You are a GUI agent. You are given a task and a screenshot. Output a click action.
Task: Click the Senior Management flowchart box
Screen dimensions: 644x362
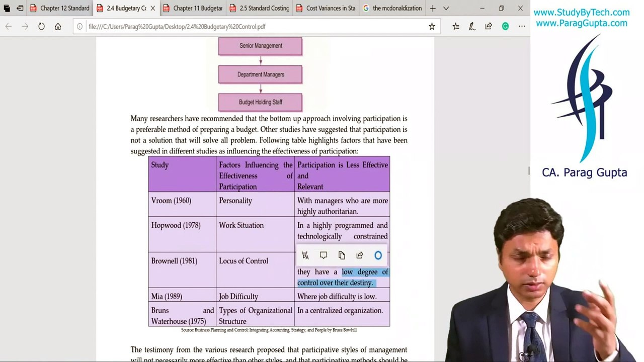coord(260,46)
